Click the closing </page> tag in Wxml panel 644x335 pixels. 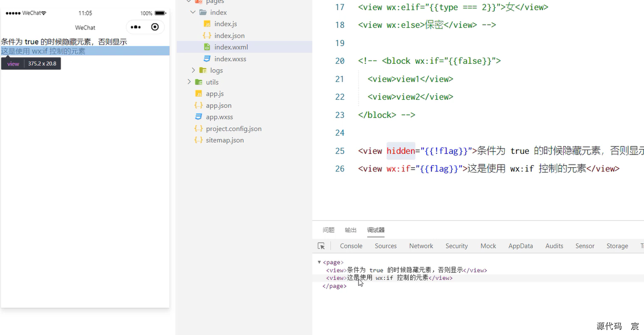pos(335,286)
